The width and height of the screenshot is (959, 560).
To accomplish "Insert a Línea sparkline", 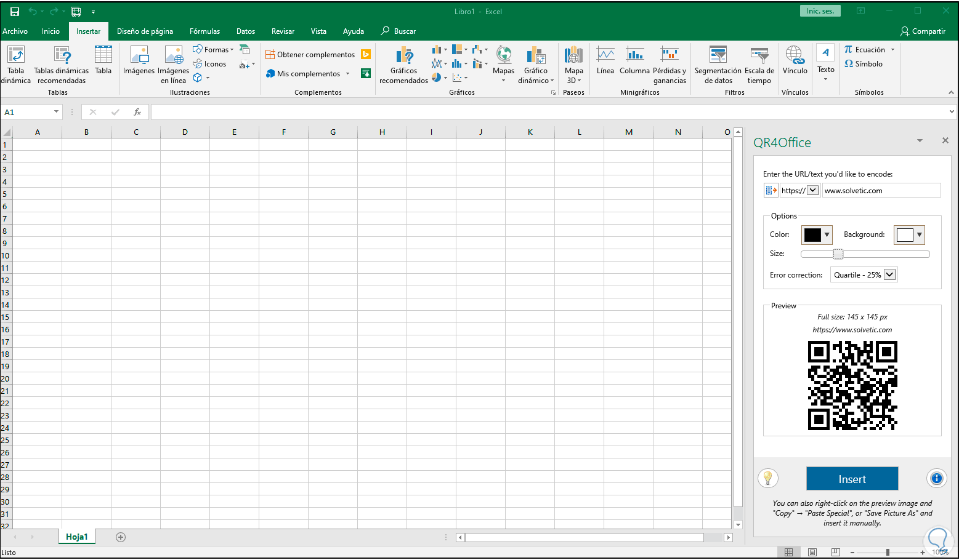I will (x=605, y=60).
